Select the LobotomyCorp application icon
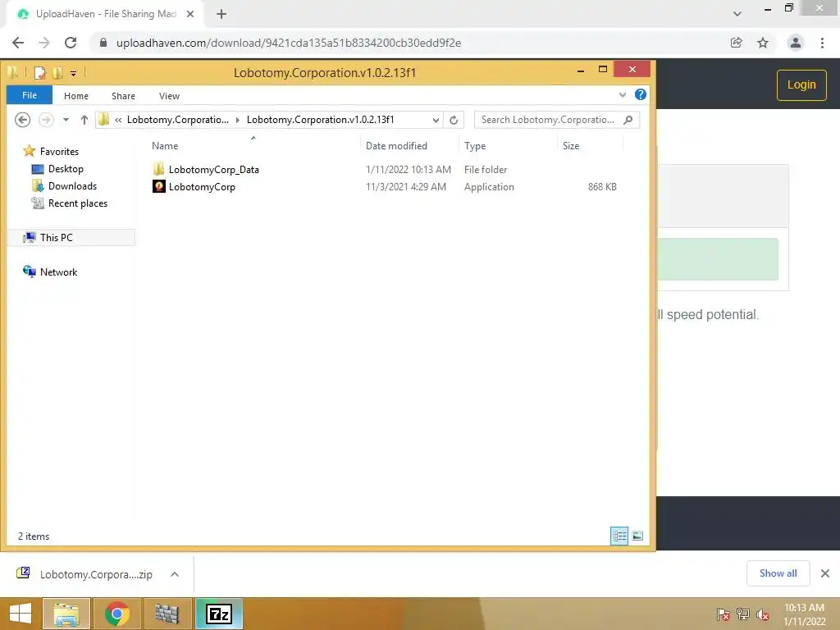This screenshot has width=840, height=630. click(x=158, y=186)
